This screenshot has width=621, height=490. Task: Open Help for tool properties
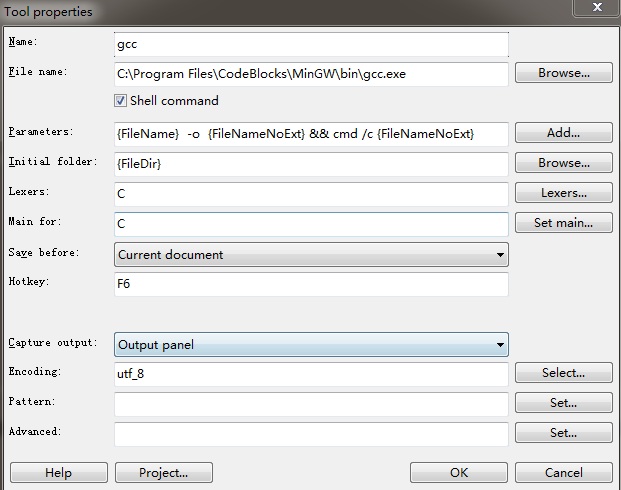click(59, 472)
